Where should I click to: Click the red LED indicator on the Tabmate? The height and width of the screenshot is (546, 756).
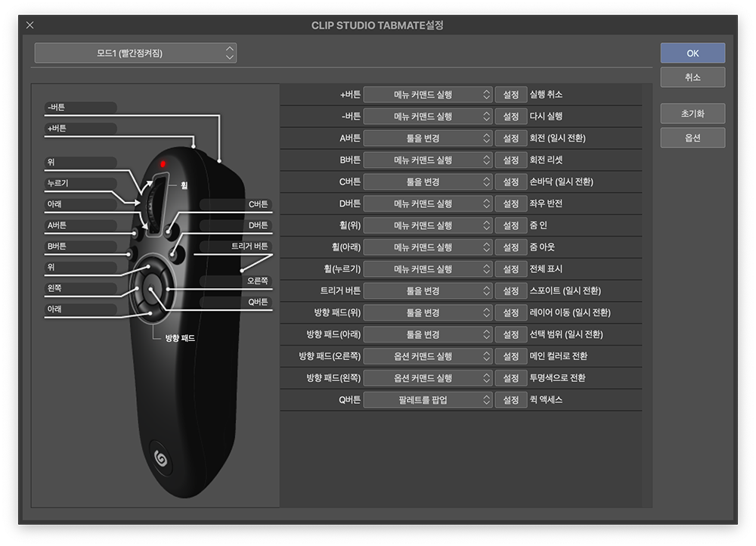(x=163, y=163)
